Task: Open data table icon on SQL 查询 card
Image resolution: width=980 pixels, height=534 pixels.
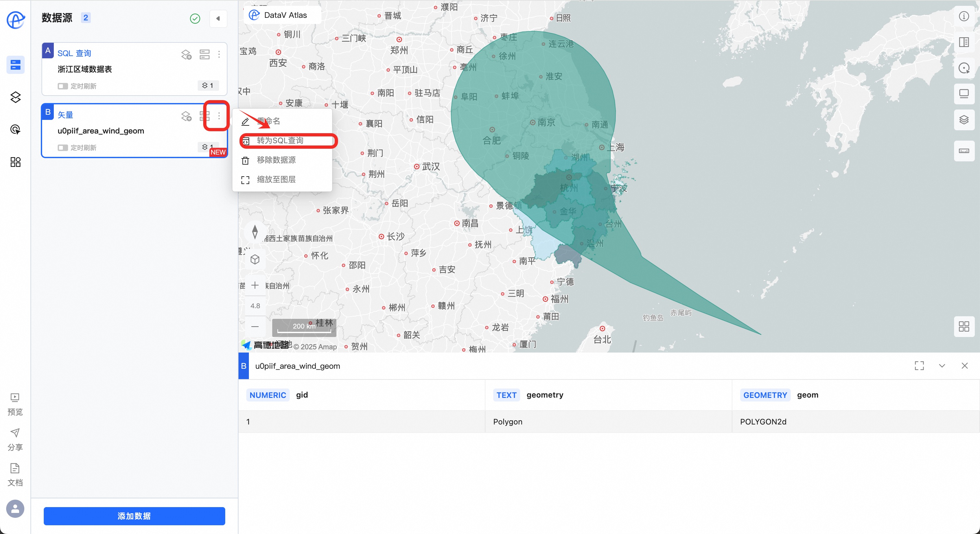Action: pyautogui.click(x=204, y=55)
